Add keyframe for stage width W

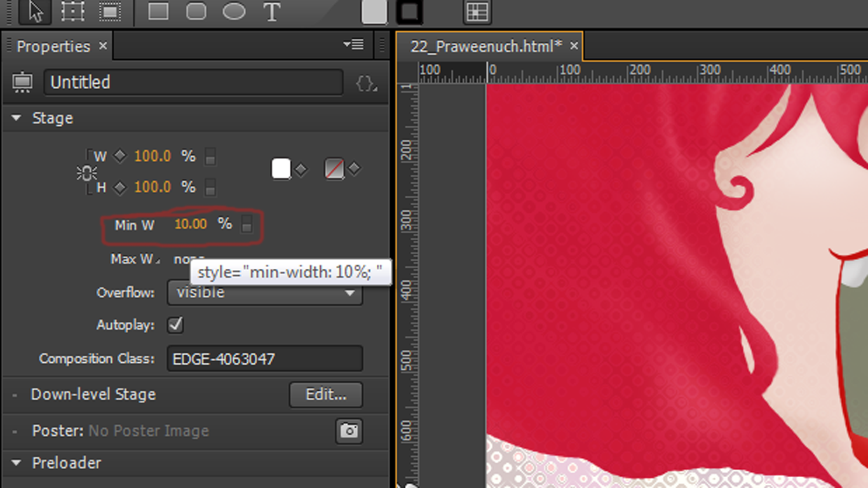(x=120, y=156)
